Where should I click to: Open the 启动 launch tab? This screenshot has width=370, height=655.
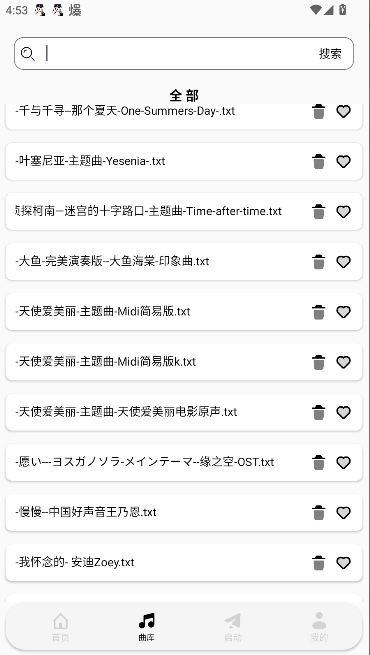tap(233, 627)
